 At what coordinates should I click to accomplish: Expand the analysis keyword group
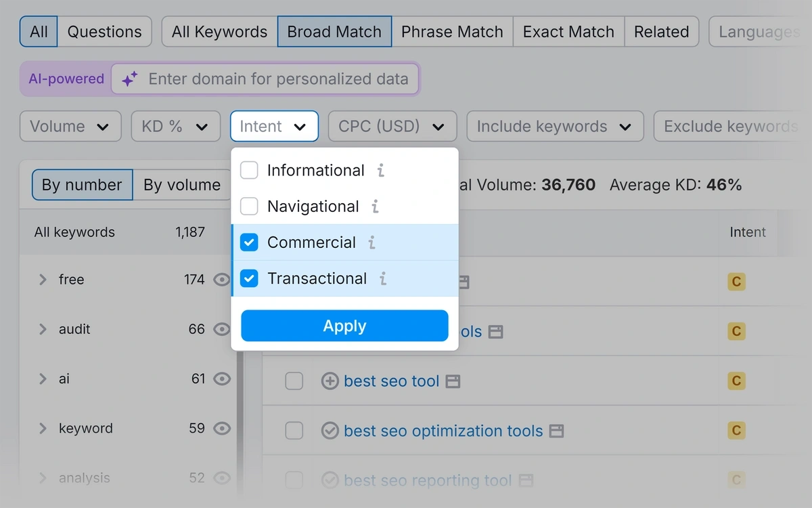tap(43, 478)
